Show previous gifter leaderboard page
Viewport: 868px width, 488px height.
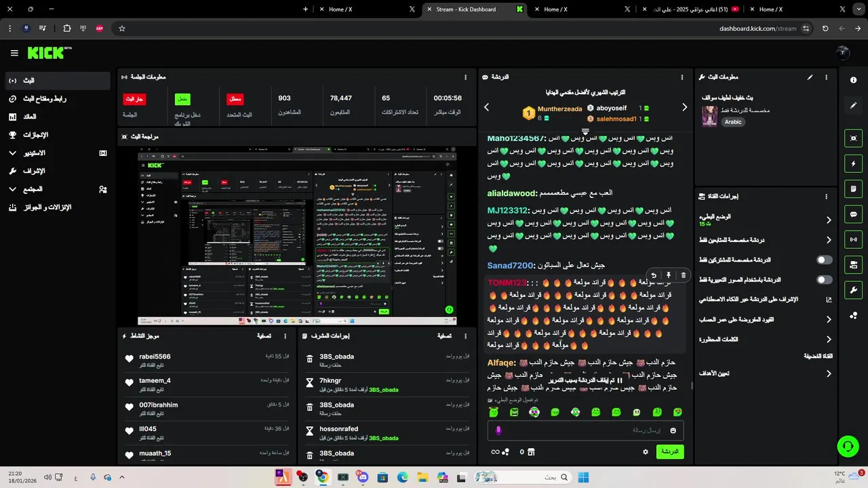[486, 107]
